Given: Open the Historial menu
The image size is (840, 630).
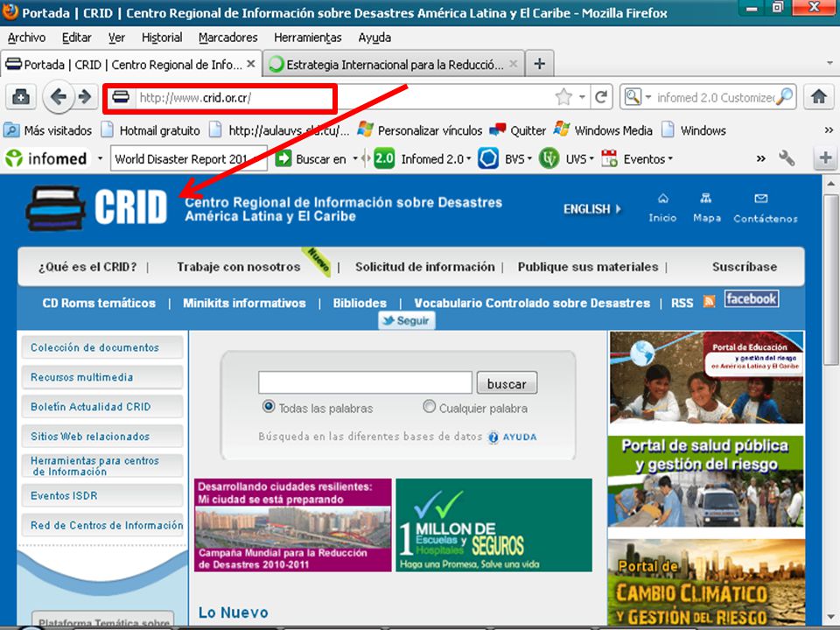Looking at the screenshot, I should 162,38.
